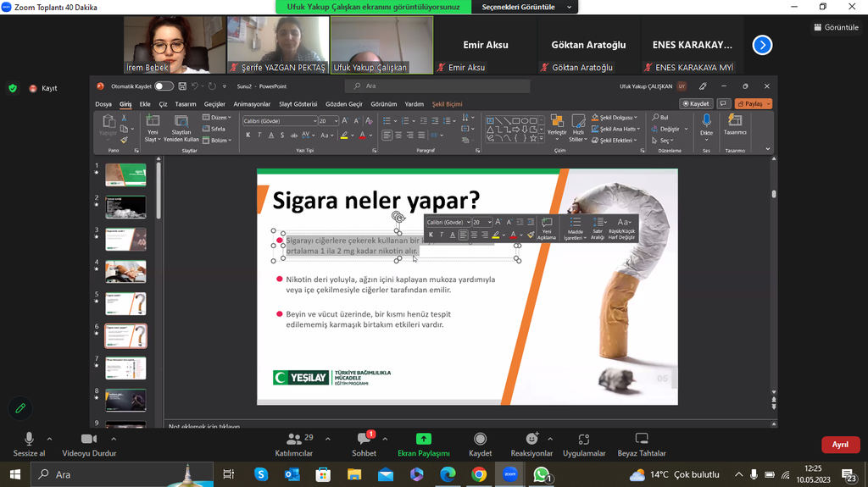Click the Redo arrow icon
Viewport: 868px width, 487px height.
tap(212, 86)
